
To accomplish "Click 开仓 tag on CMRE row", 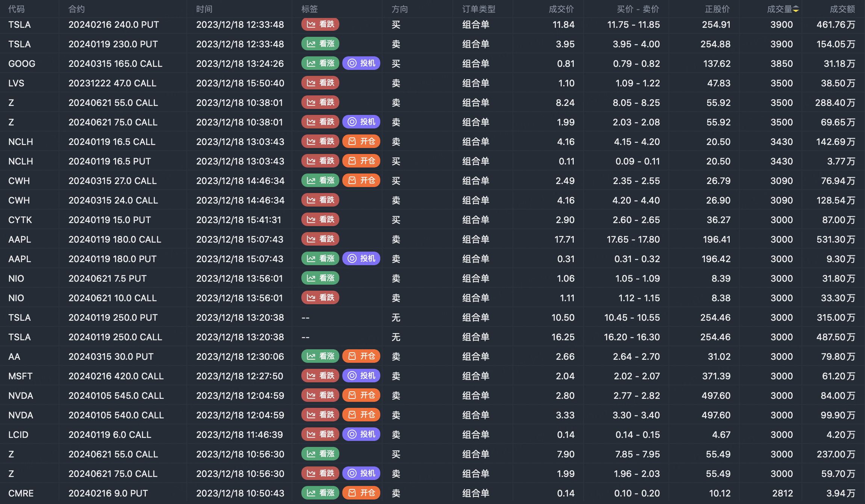I will pos(361,493).
